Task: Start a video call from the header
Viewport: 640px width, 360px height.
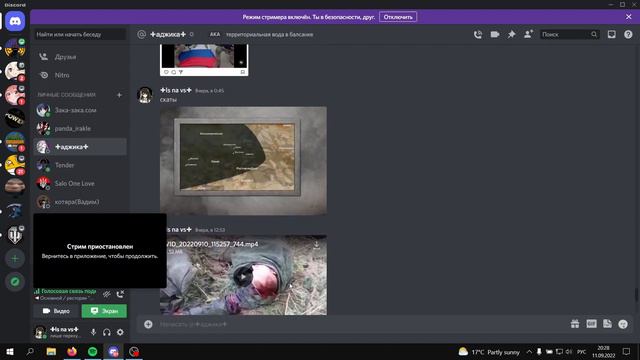Action: 495,35
